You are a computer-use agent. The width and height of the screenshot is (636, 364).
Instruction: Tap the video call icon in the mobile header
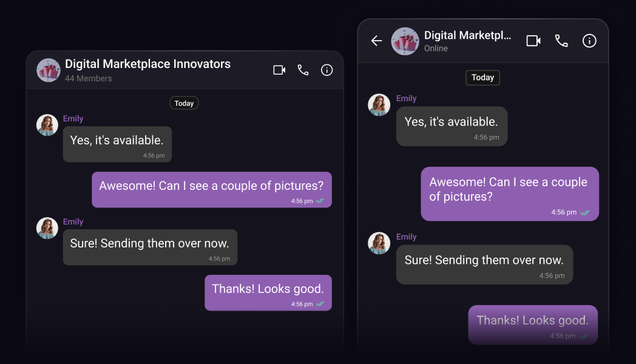(x=533, y=41)
